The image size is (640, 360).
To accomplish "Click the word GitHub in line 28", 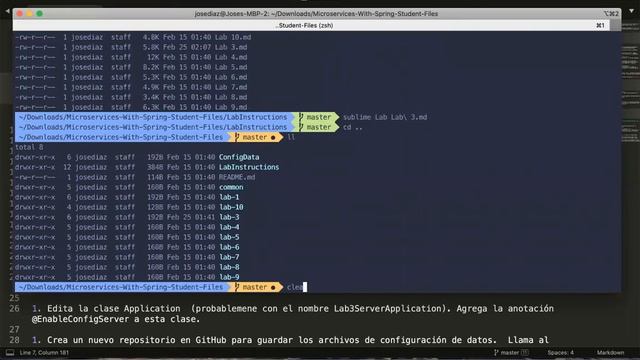I will coord(211,340).
